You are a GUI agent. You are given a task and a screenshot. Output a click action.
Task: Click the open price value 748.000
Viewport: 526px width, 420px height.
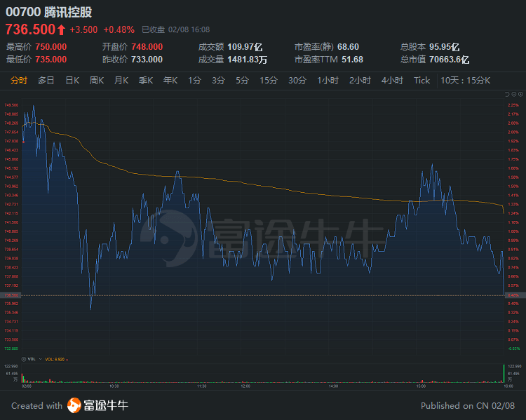tap(147, 47)
